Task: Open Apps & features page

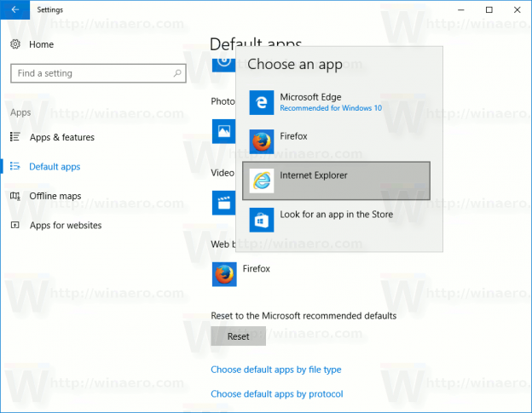Action: 61,137
